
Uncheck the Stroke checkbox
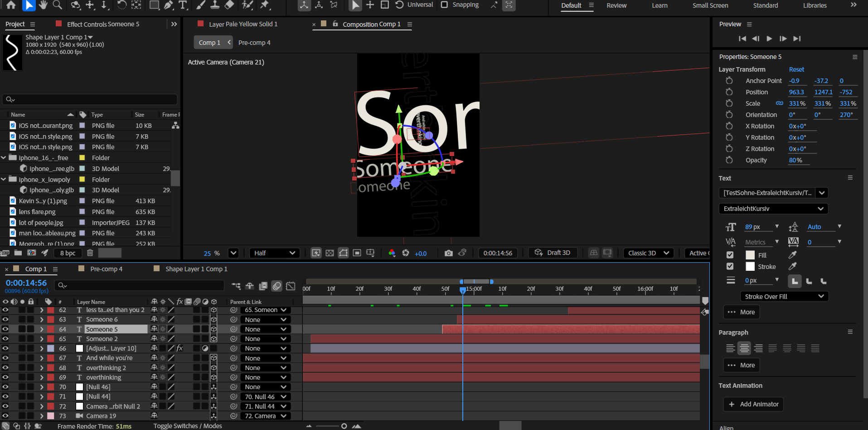point(730,266)
